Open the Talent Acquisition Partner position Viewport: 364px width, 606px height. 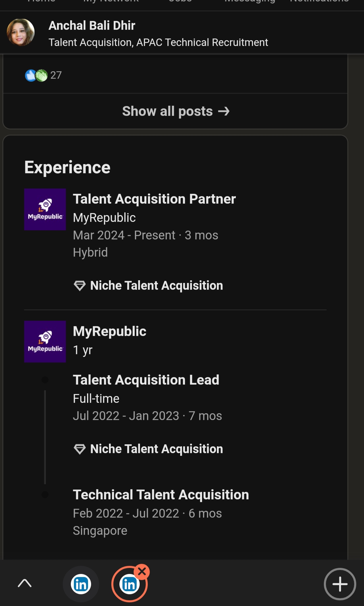point(154,199)
